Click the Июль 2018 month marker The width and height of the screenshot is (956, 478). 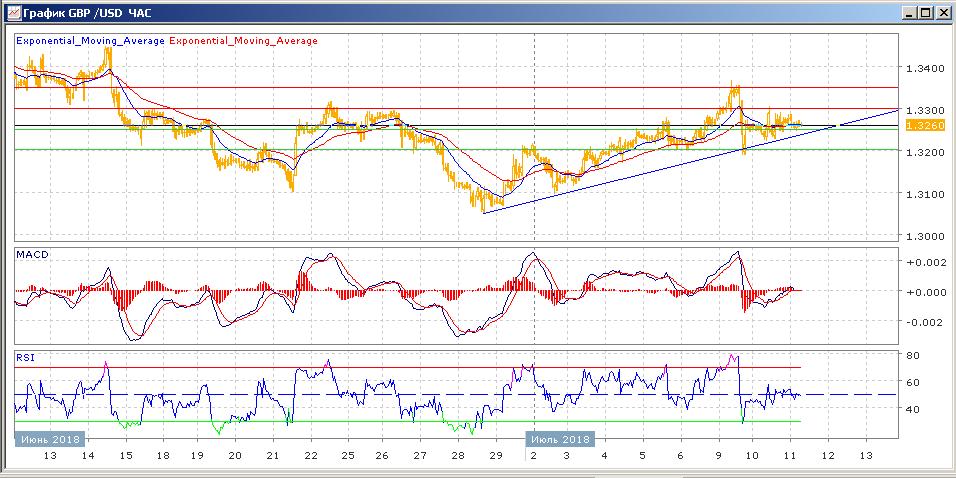pos(560,438)
